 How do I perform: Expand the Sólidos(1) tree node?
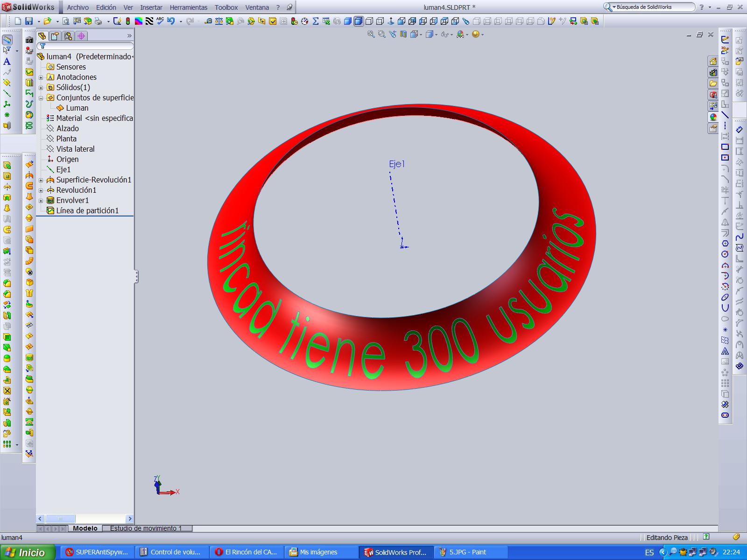41,88
